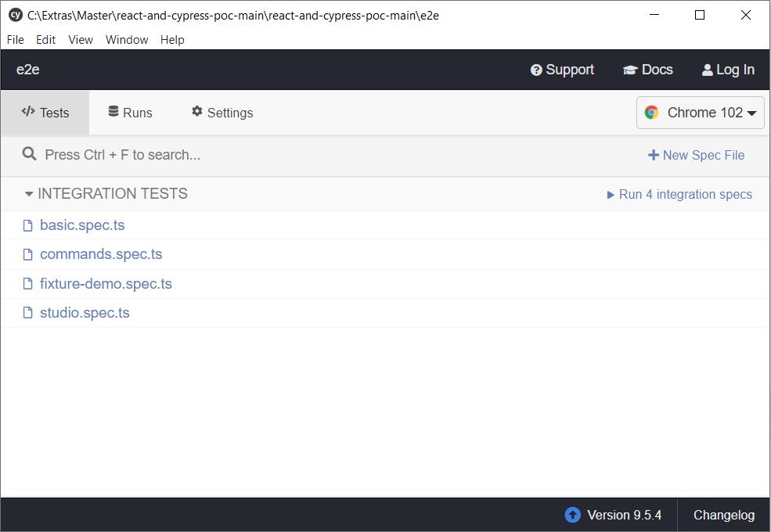This screenshot has height=532, width=771.
Task: Select the Tests code icon
Action: (x=28, y=112)
